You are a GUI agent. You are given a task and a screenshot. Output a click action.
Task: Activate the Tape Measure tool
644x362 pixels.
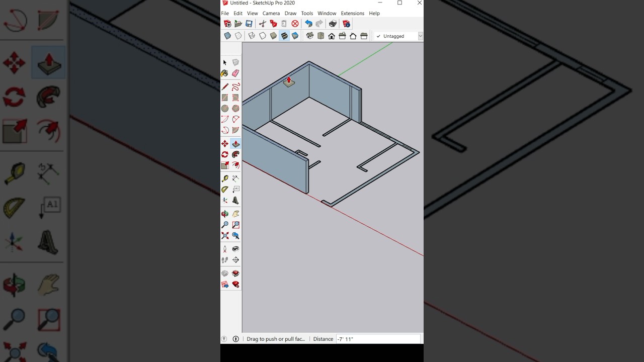pyautogui.click(x=225, y=178)
